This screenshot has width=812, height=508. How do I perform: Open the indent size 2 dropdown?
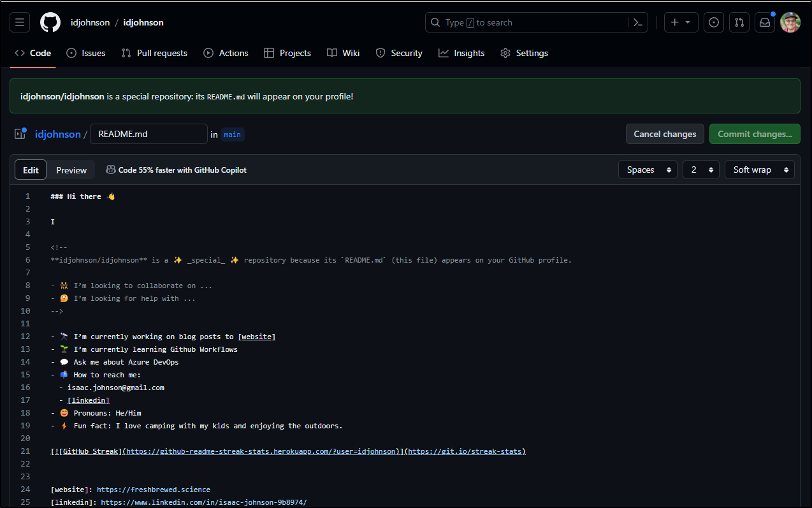[x=701, y=170]
